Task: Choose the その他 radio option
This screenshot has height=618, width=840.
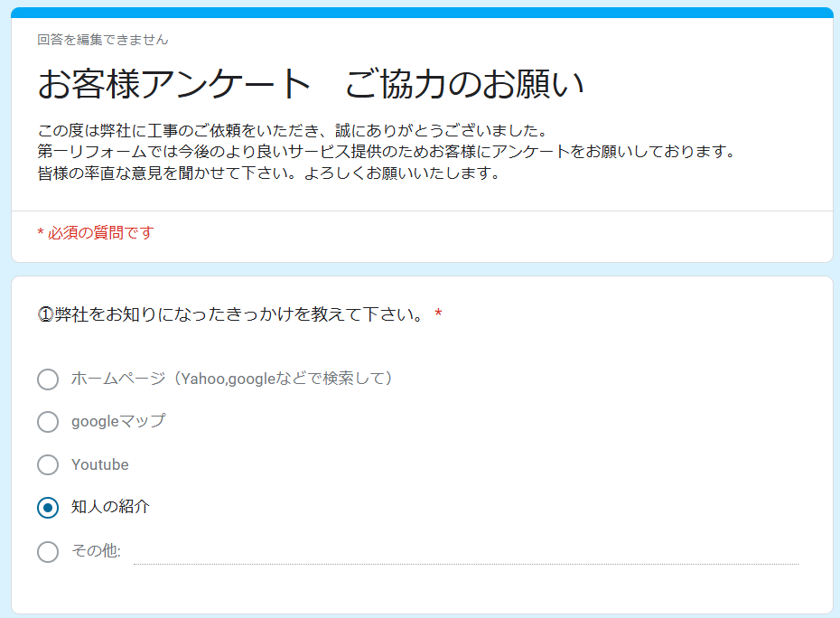Action: [48, 551]
